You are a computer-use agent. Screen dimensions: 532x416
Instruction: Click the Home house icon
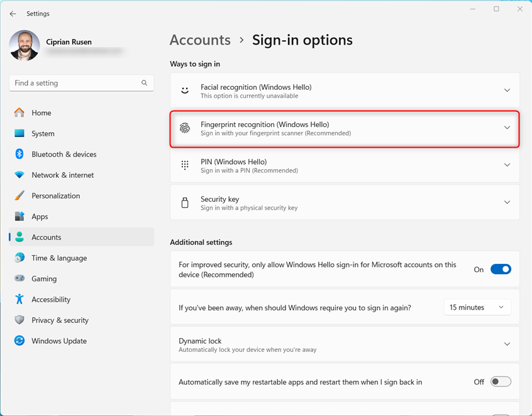(x=19, y=112)
